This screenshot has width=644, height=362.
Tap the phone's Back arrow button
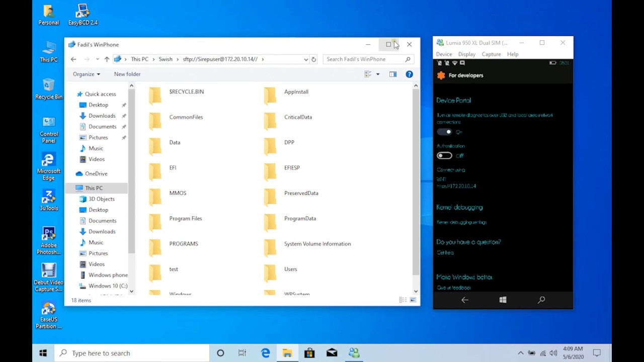[465, 300]
